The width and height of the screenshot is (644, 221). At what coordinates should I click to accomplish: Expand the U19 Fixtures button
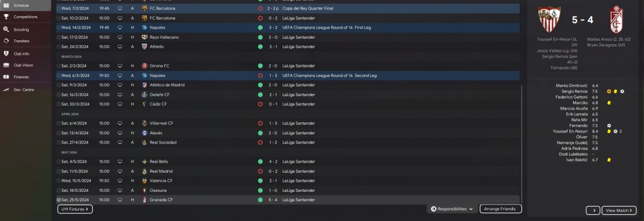tap(74, 209)
